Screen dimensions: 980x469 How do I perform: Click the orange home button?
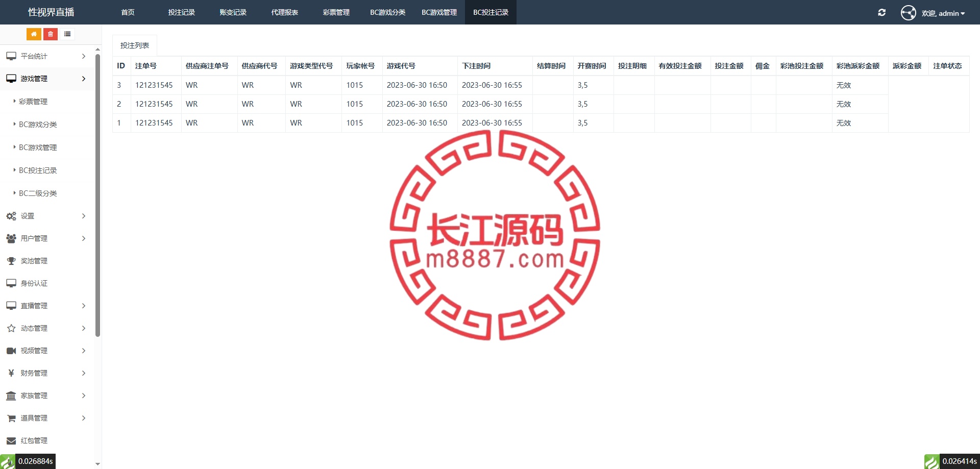click(x=34, y=34)
